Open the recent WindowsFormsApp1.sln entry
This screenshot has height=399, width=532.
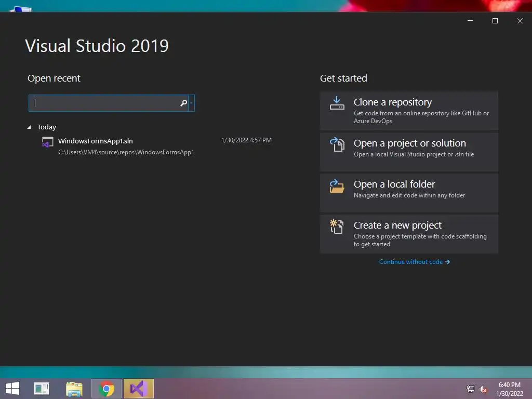click(156, 146)
